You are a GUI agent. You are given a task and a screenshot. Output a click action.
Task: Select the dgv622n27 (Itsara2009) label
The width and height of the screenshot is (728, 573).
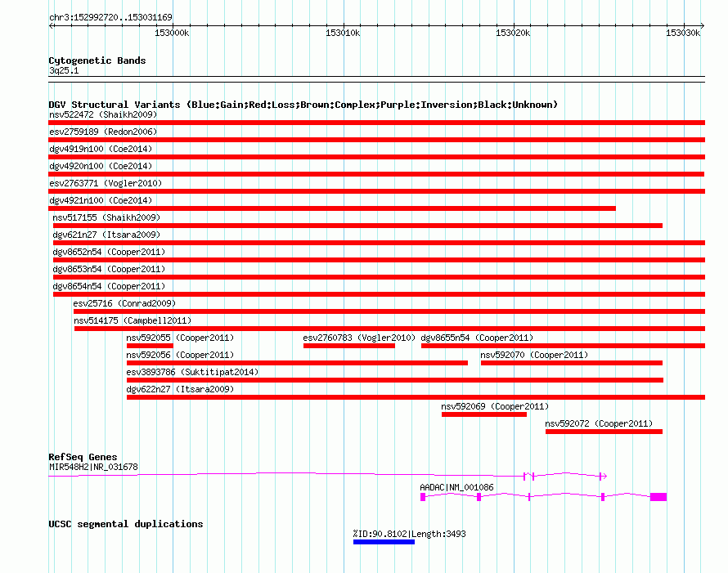point(180,389)
